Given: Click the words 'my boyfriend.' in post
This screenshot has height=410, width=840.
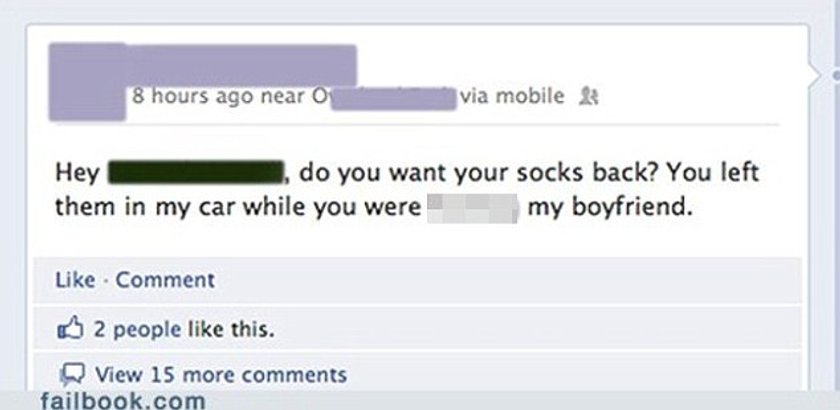Looking at the screenshot, I should tap(607, 208).
